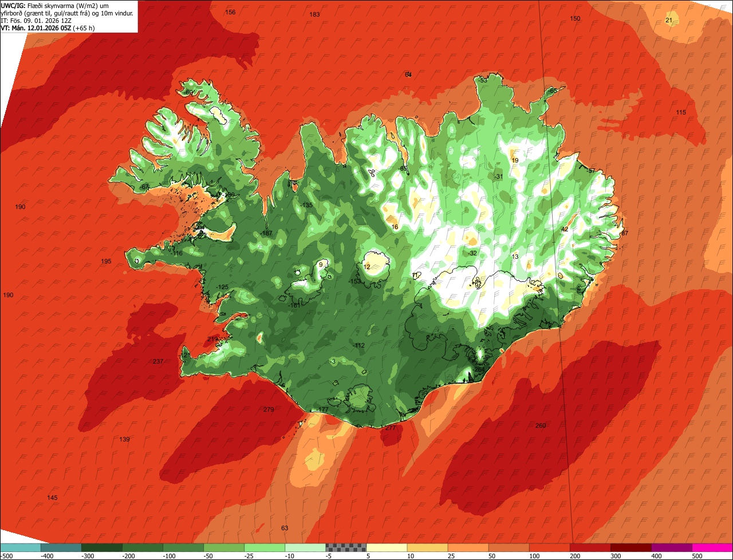Screen dimensions: 733x560
Task: Click the map value 177 on the south coast
Action: [324, 409]
